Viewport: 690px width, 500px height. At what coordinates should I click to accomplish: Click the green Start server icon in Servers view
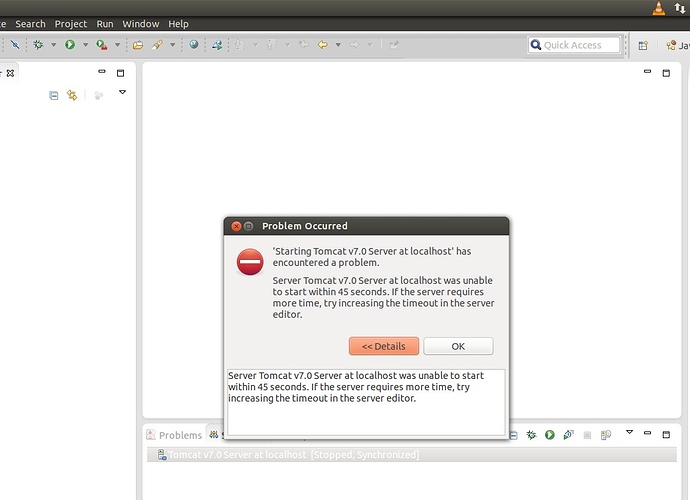click(550, 435)
